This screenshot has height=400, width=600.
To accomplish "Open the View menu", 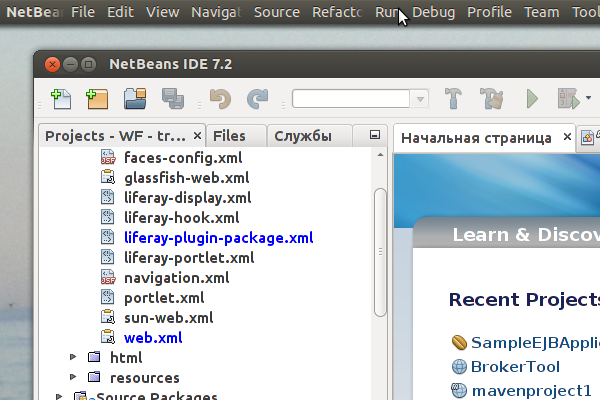I will pyautogui.click(x=163, y=12).
